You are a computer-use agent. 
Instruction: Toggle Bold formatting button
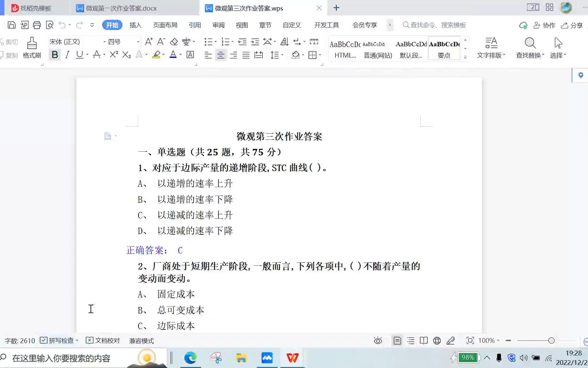54,55
